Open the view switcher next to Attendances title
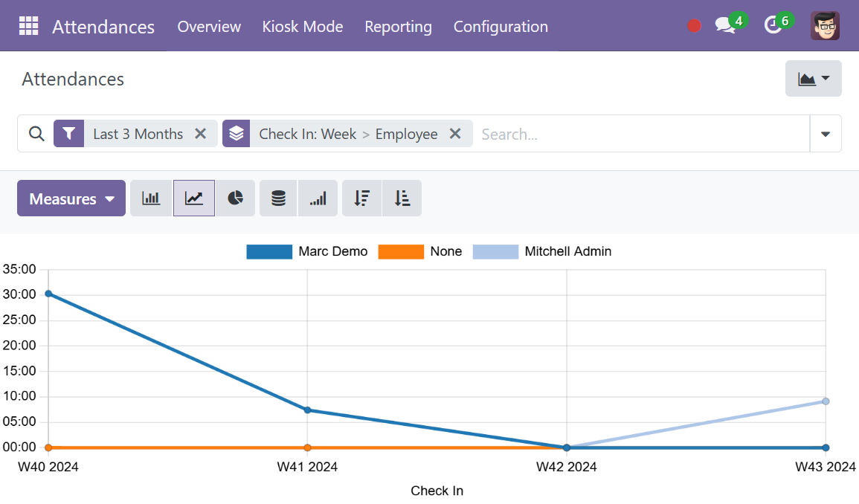This screenshot has width=859, height=504. 813,78
